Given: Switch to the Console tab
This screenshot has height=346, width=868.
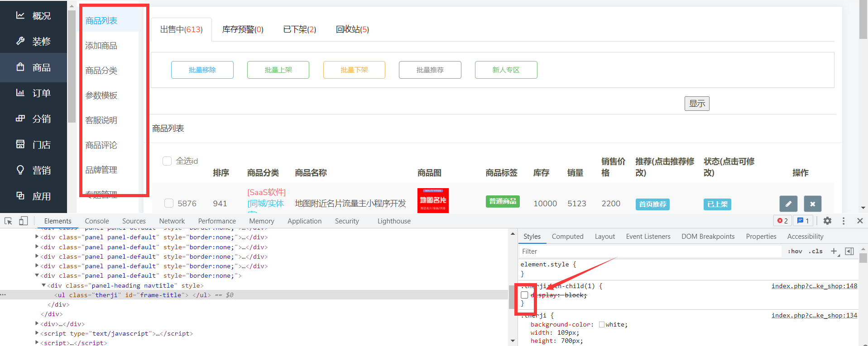Looking at the screenshot, I should click(97, 221).
